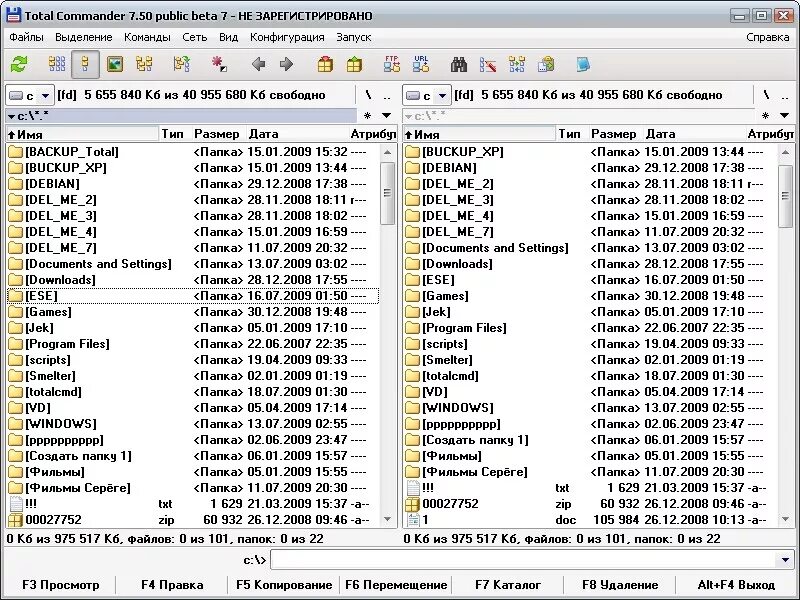Open the Вид menu
Viewport: 800px width, 600px height.
click(228, 37)
